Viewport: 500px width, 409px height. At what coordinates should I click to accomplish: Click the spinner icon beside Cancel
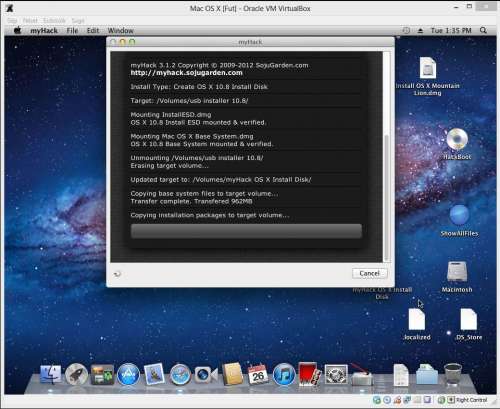pos(117,274)
